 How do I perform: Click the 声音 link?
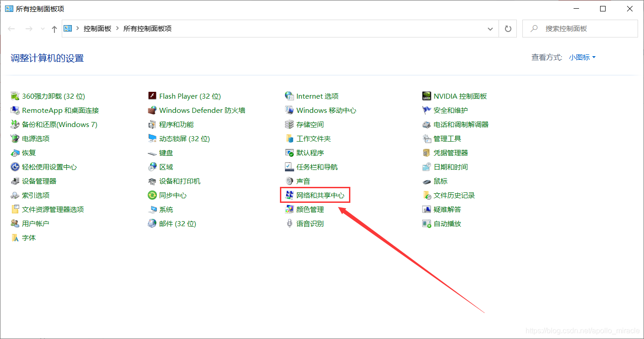coord(303,181)
